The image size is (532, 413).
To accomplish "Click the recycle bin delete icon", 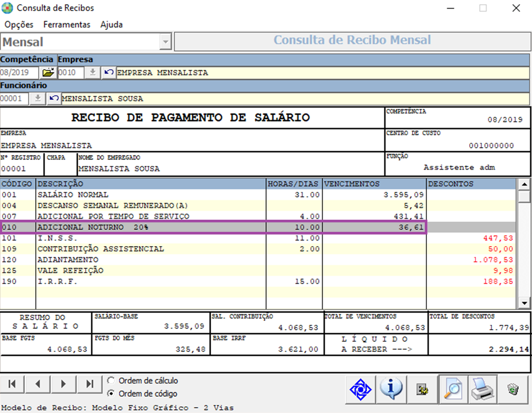I will (513, 389).
